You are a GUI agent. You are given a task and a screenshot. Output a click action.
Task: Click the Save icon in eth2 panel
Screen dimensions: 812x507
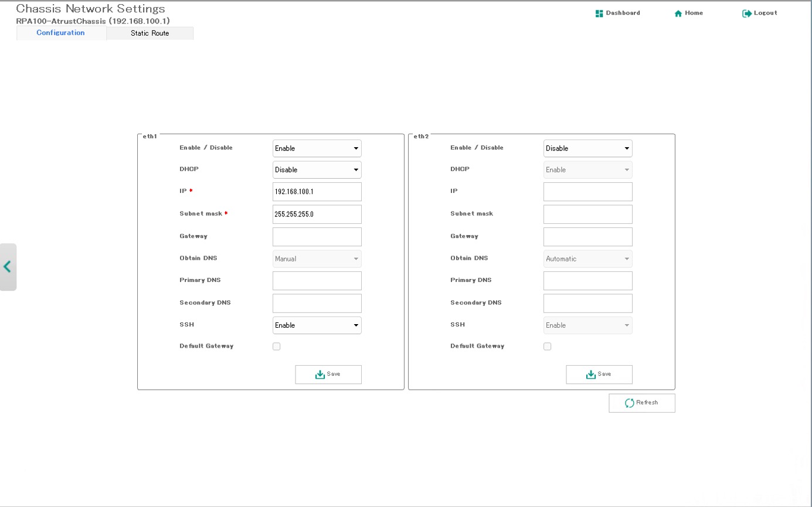click(x=591, y=375)
